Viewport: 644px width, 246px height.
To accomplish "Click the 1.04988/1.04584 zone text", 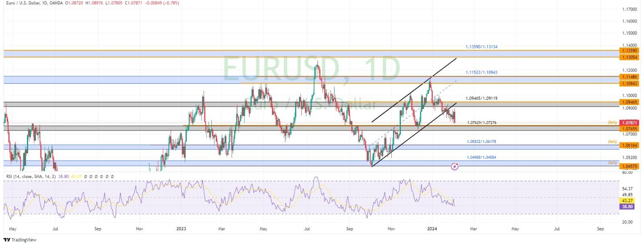I will pos(481,157).
